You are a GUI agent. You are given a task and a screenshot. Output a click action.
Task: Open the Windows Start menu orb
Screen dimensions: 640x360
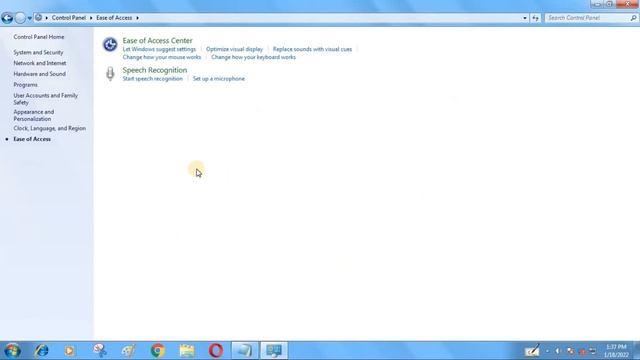pyautogui.click(x=12, y=351)
